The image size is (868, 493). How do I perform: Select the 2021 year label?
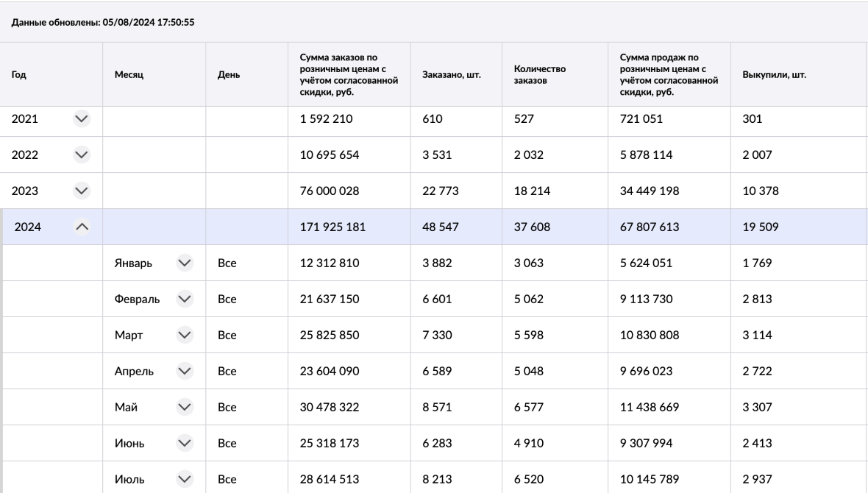[25, 118]
